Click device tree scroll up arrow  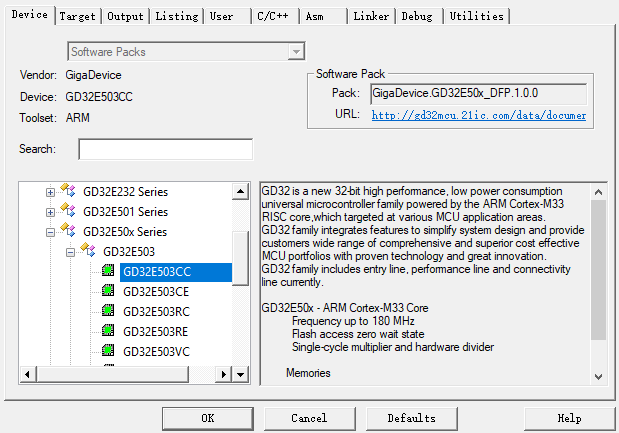point(240,192)
